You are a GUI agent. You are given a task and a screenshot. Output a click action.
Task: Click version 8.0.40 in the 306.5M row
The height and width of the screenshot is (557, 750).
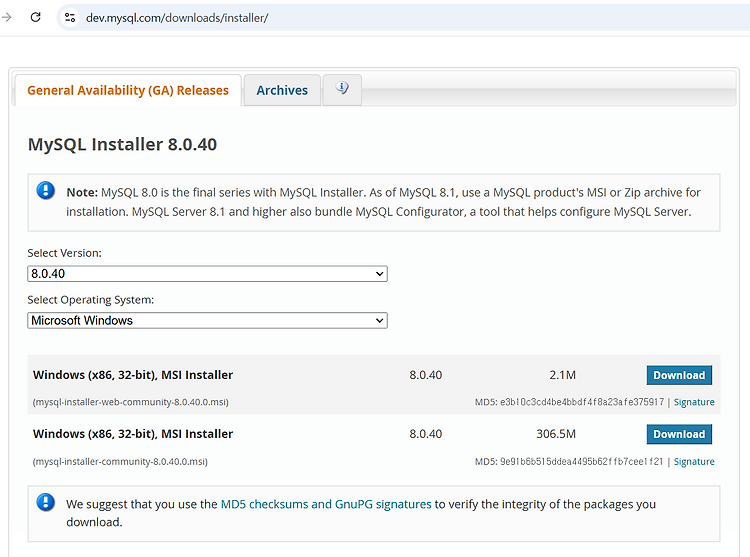426,434
